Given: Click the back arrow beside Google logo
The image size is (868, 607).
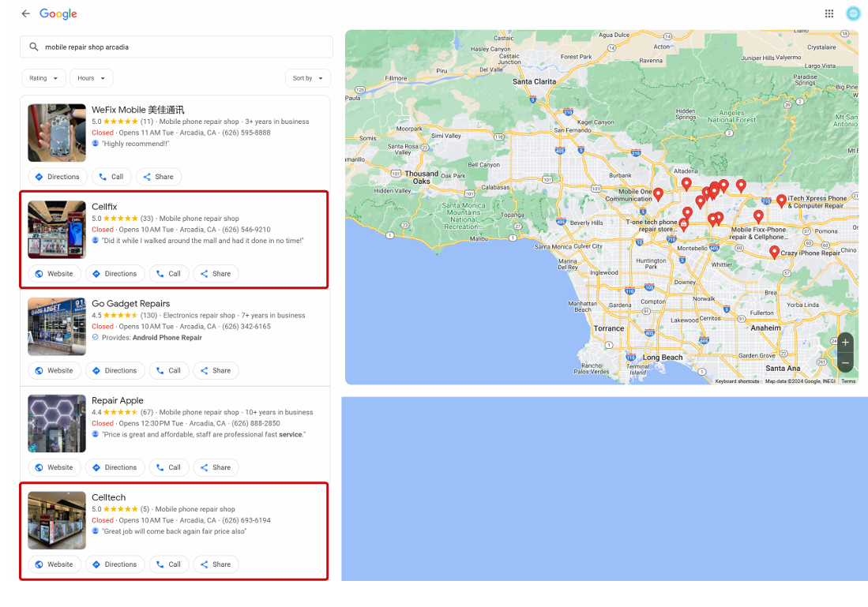Looking at the screenshot, I should (25, 13).
